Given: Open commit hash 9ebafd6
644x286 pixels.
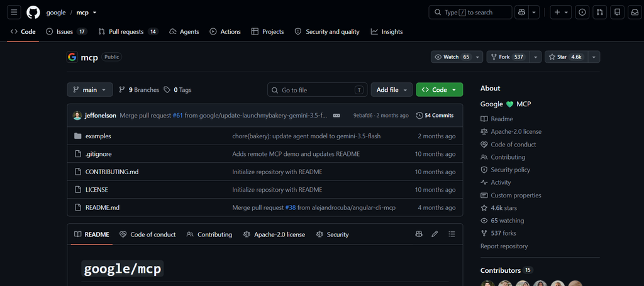Looking at the screenshot, I should tap(363, 115).
